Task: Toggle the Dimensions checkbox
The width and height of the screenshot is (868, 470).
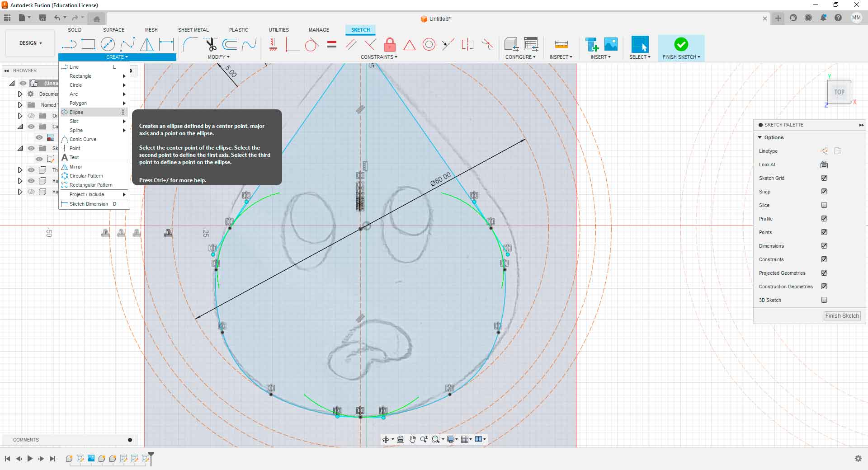Action: [x=824, y=246]
